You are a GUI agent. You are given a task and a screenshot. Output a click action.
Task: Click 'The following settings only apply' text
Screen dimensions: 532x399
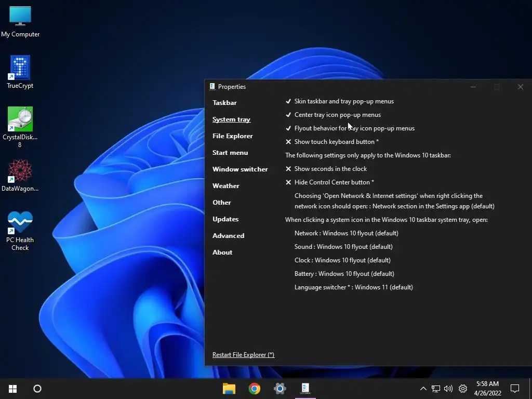368,155
